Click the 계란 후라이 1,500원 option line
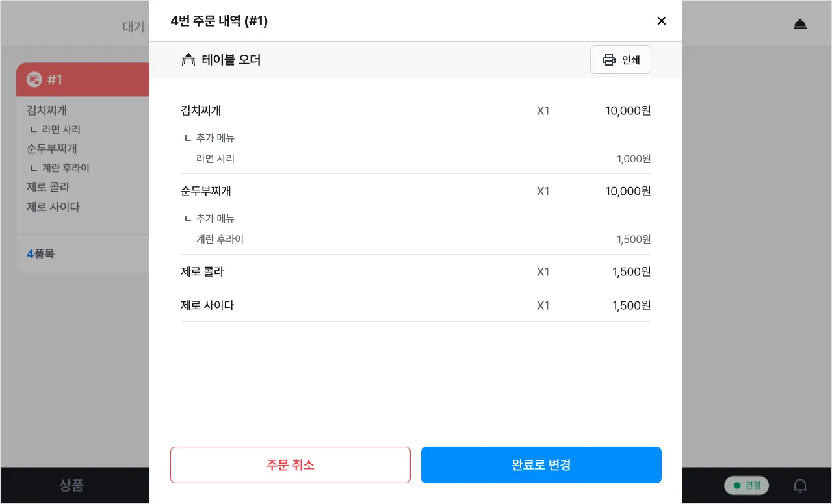The image size is (832, 504). [416, 239]
